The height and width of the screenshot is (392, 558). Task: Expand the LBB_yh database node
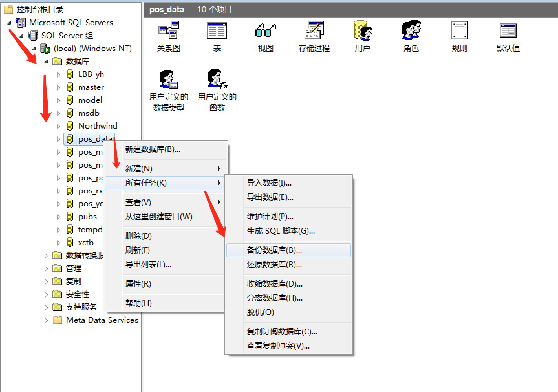click(59, 74)
